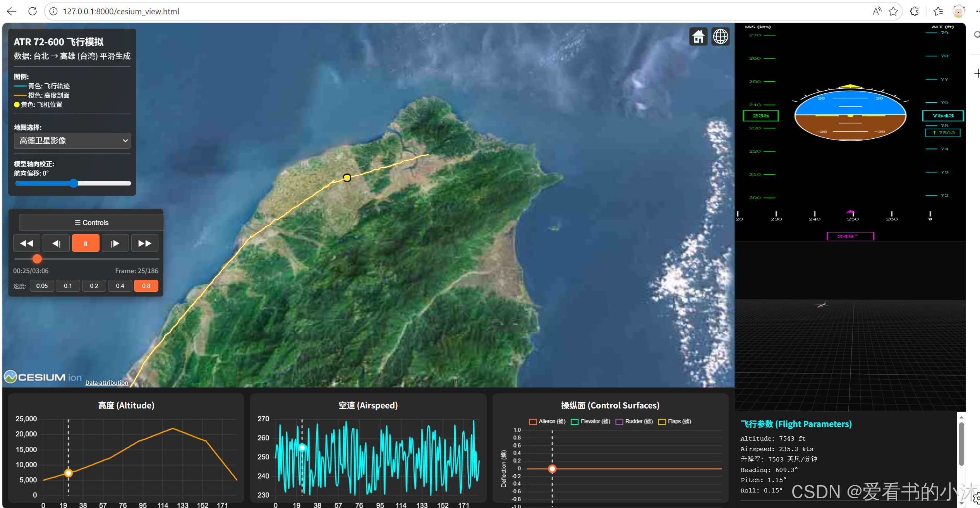
Task: Adjust the 航向偏移 heading offset slider
Action: tap(73, 183)
